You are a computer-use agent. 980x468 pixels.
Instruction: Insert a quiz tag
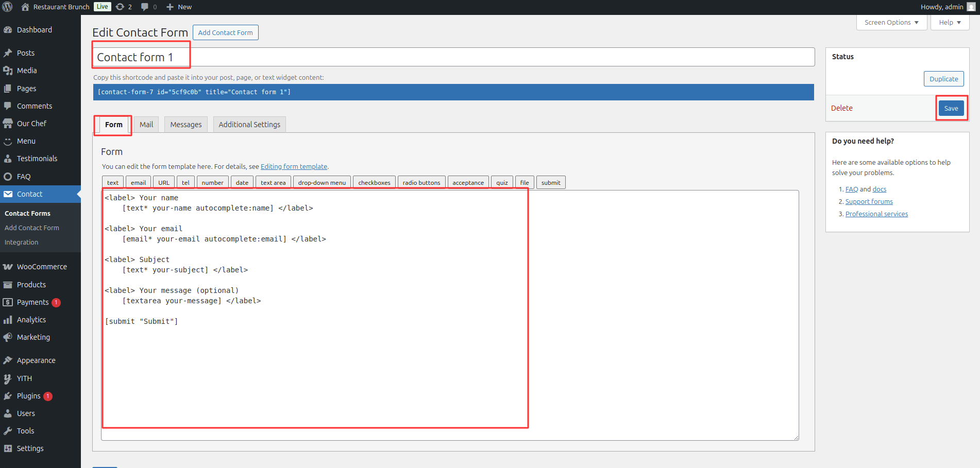(x=502, y=182)
